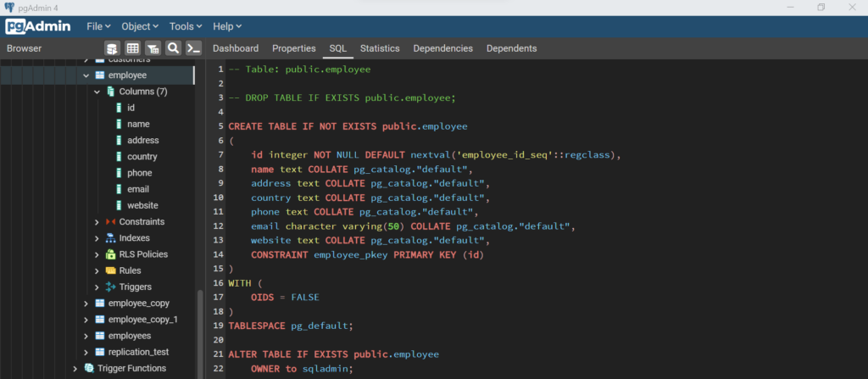Open Search Objects magnifier icon
This screenshot has width=868, height=379.
click(x=173, y=48)
